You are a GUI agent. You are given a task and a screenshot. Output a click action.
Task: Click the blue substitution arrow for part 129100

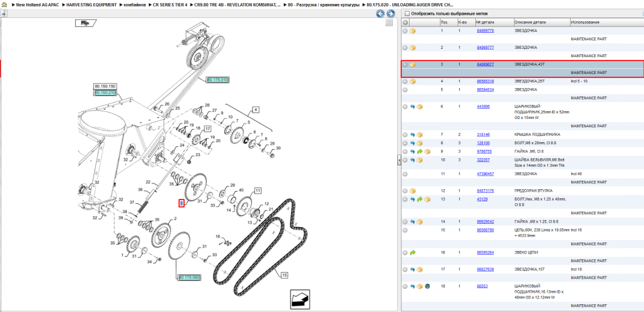click(x=412, y=143)
